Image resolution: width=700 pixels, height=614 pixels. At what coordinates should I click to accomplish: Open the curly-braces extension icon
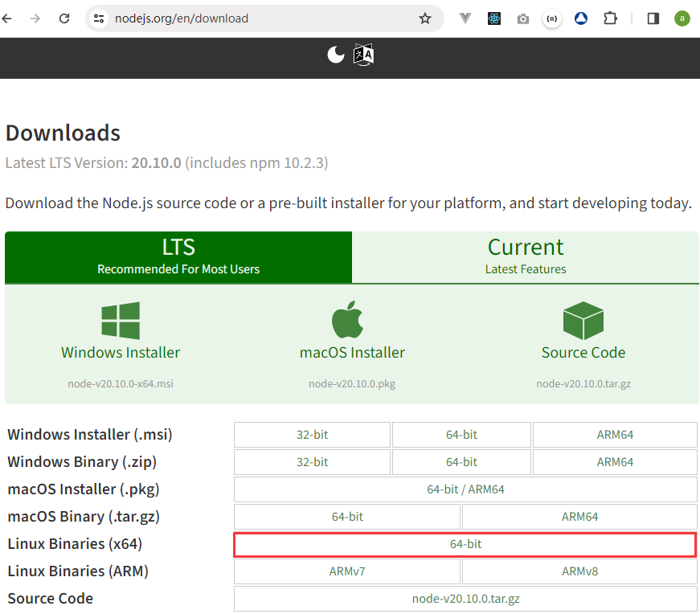pos(552,18)
